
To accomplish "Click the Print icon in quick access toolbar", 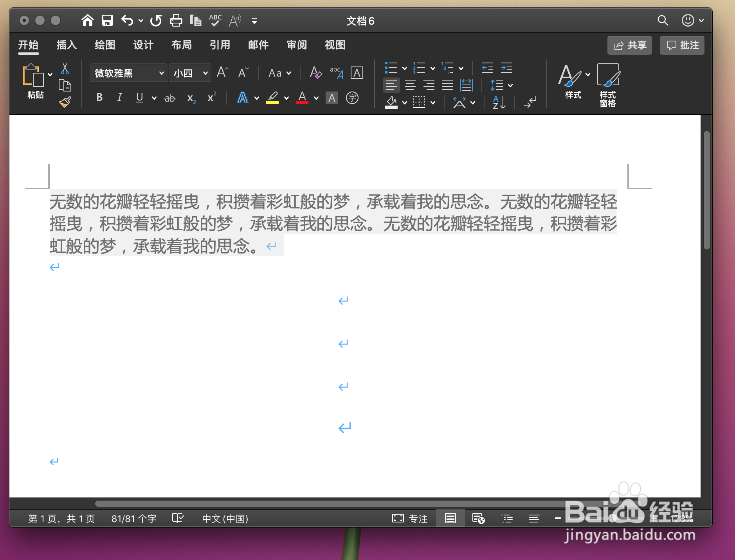I will click(176, 20).
